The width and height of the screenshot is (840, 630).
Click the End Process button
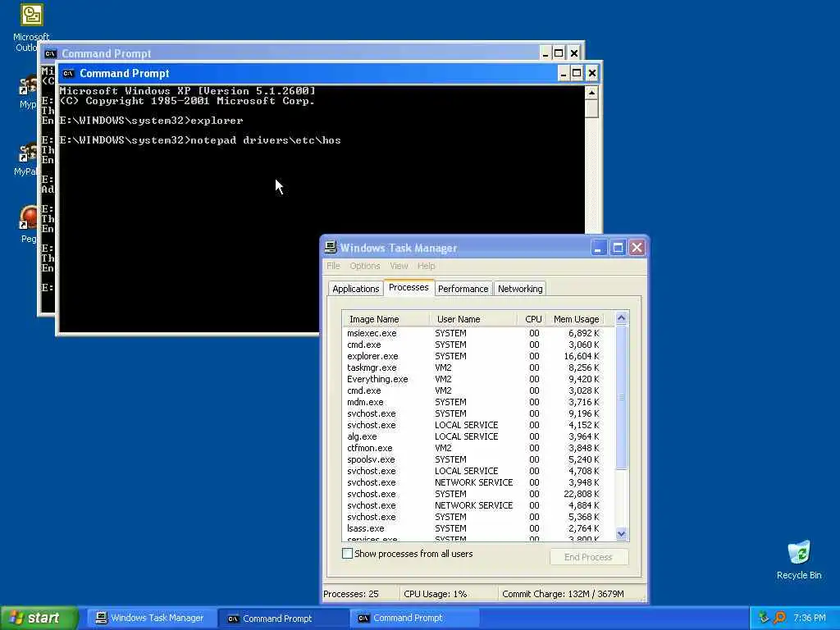point(588,557)
